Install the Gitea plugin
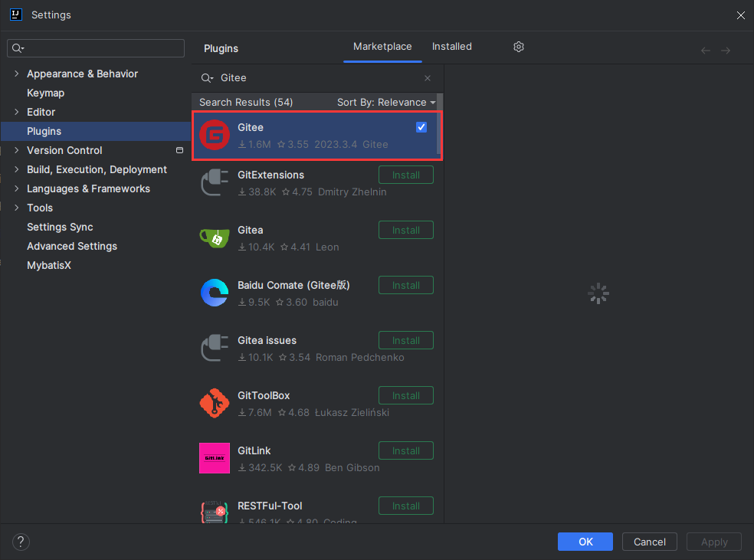Screen dimensions: 754x560 406,231
